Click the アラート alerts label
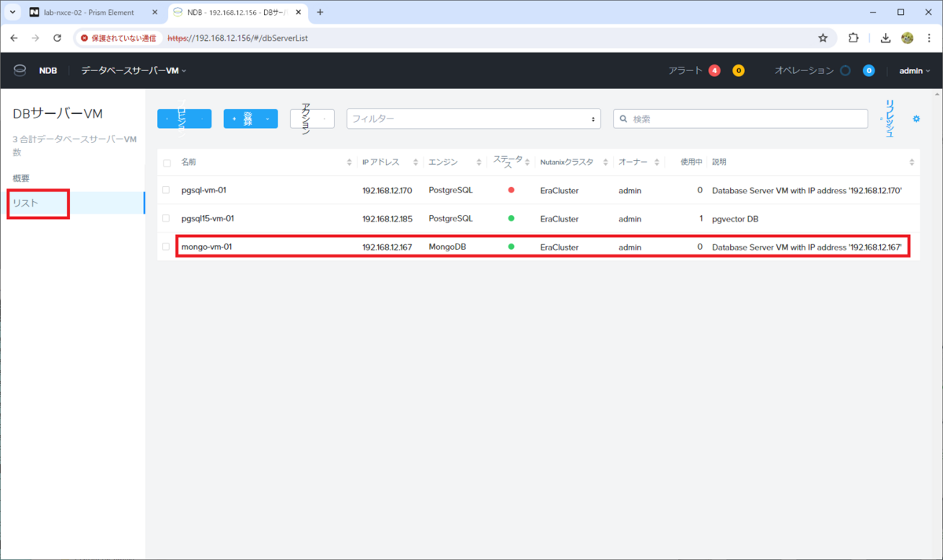The height and width of the screenshot is (560, 943). [685, 71]
